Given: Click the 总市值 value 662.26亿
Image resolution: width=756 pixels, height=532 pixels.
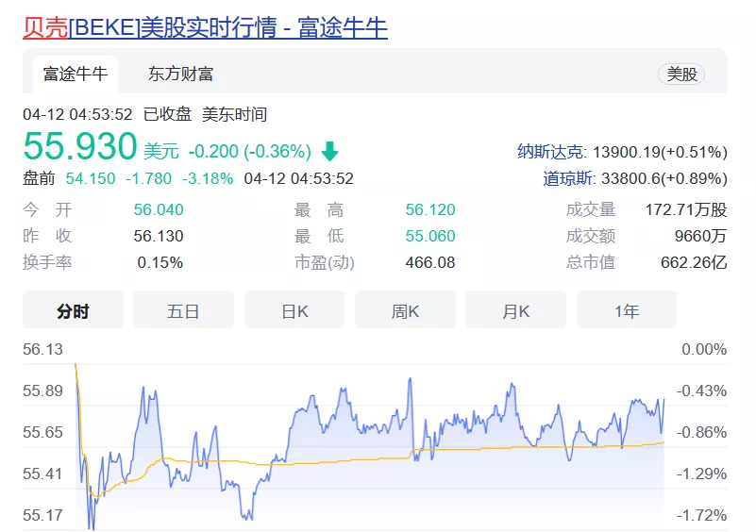Looking at the screenshot, I should coord(694,262).
